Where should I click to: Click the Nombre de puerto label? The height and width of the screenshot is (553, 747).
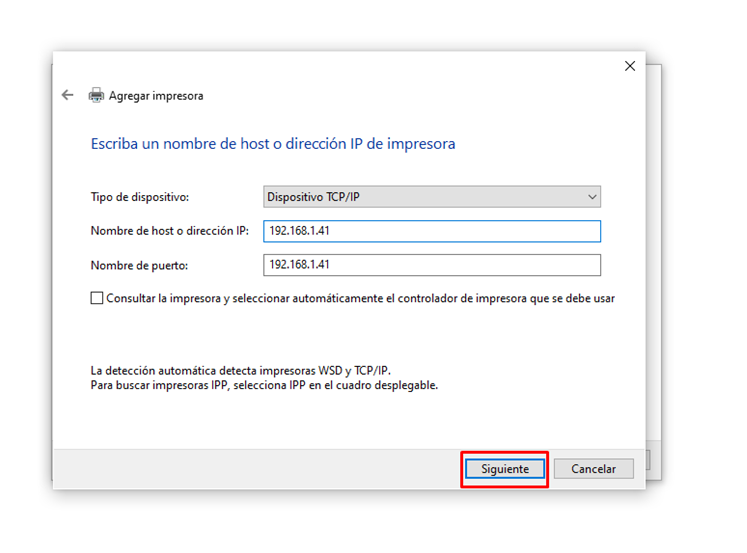click(x=139, y=265)
